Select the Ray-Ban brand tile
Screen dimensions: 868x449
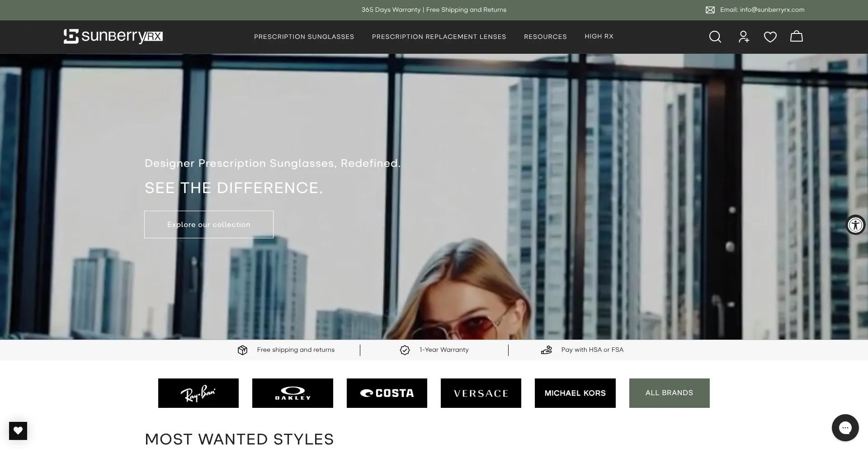(198, 393)
